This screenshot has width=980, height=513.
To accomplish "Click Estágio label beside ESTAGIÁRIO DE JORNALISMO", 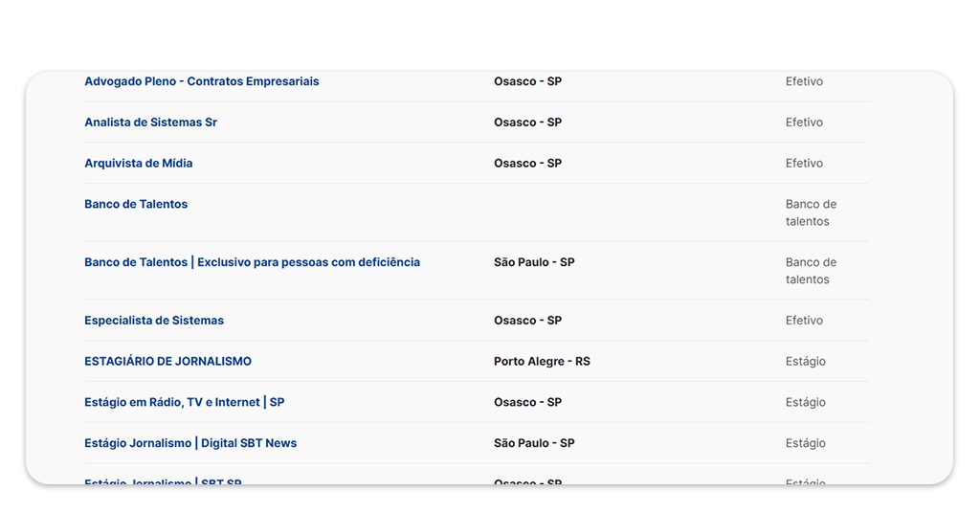I will tap(805, 362).
